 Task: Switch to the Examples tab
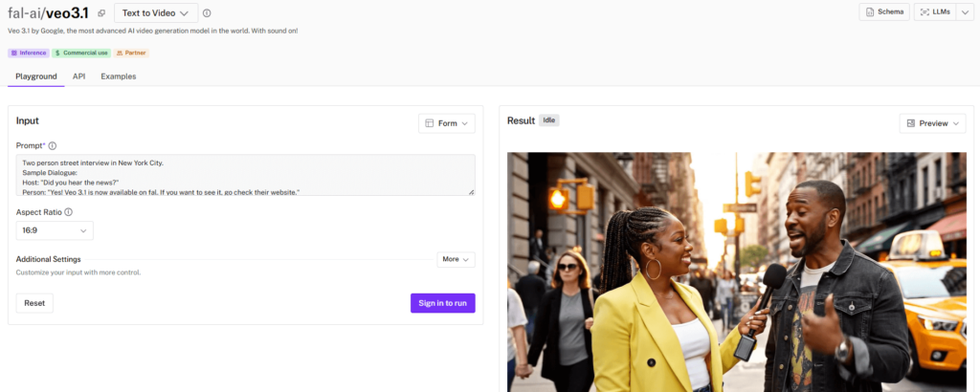click(x=118, y=76)
